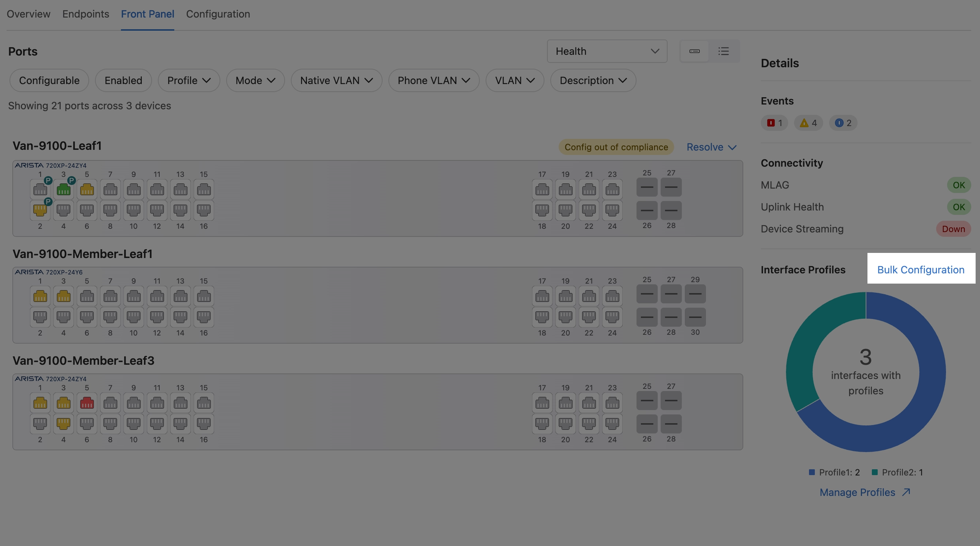Click the Bulk Configuration link

click(921, 269)
